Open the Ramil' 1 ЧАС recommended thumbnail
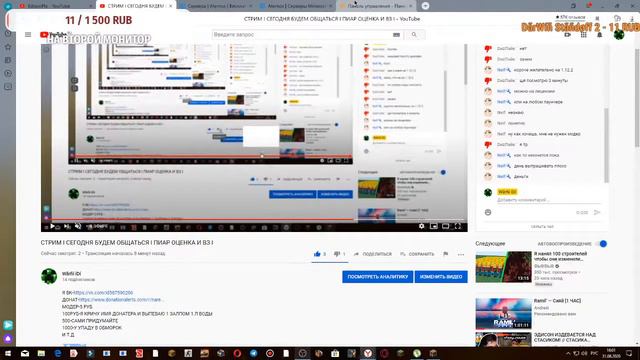The image size is (640, 360). coord(503,313)
